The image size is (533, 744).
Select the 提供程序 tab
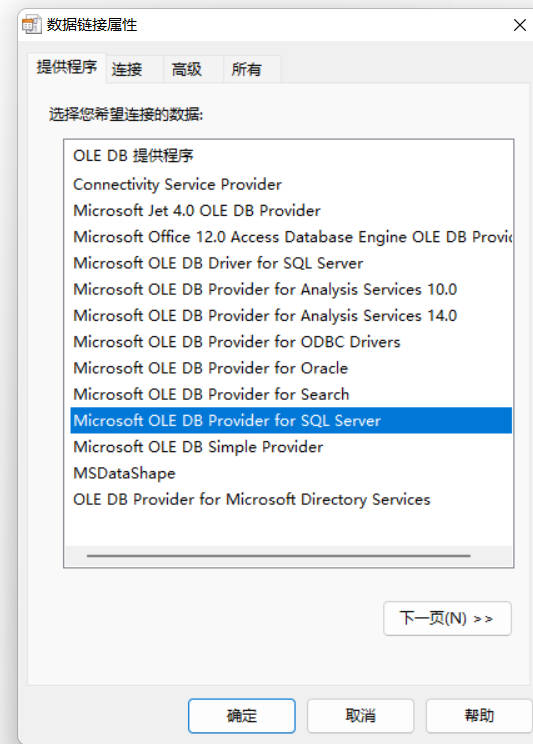(66, 67)
